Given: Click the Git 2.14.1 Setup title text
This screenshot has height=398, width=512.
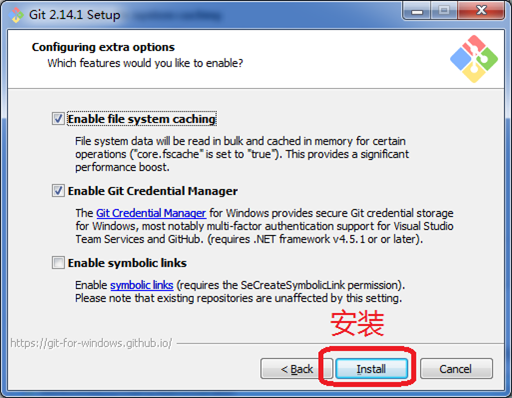Looking at the screenshot, I should tap(75, 15).
